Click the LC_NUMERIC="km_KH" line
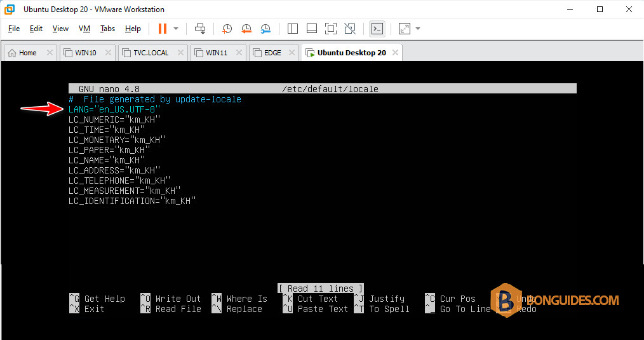This screenshot has width=644, height=340. pos(114,119)
